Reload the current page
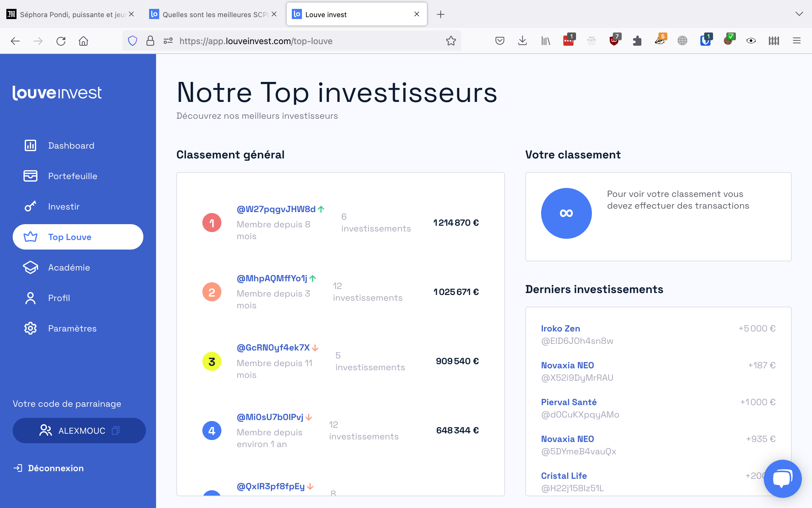This screenshot has width=812, height=508. tap(61, 41)
